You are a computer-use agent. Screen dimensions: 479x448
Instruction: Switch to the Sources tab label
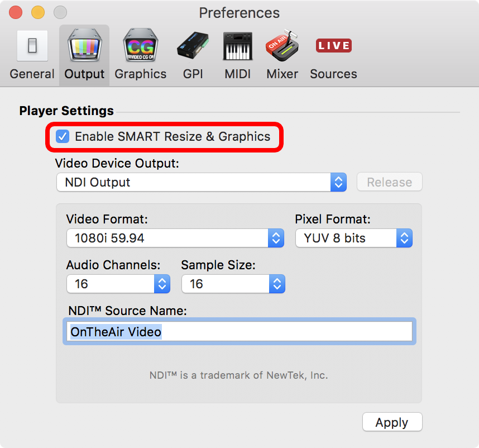pyautogui.click(x=334, y=74)
